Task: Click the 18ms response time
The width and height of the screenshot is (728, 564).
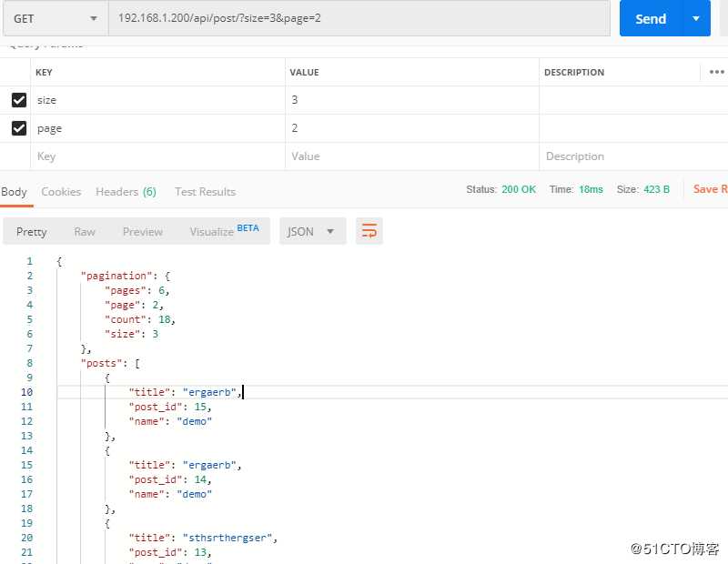Action: pos(591,189)
